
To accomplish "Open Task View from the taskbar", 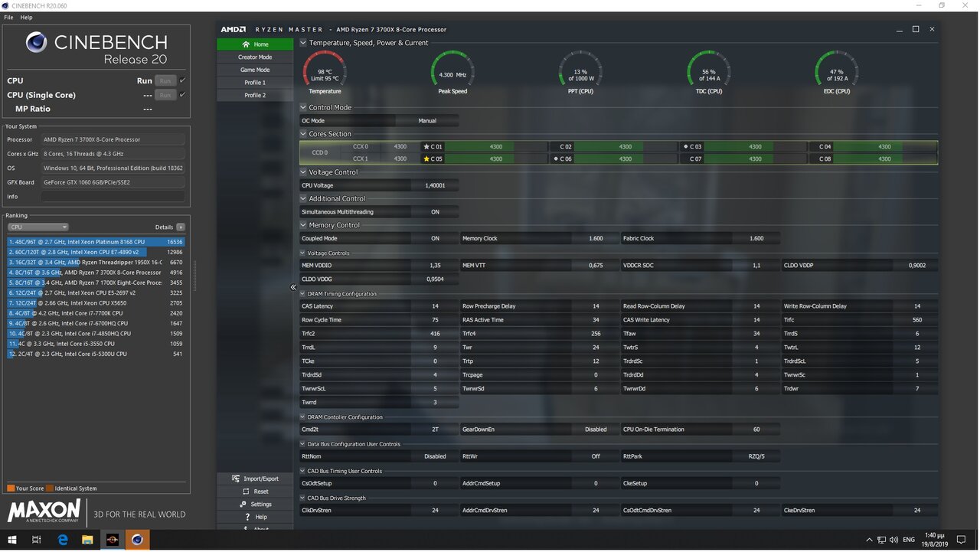I will [x=37, y=540].
